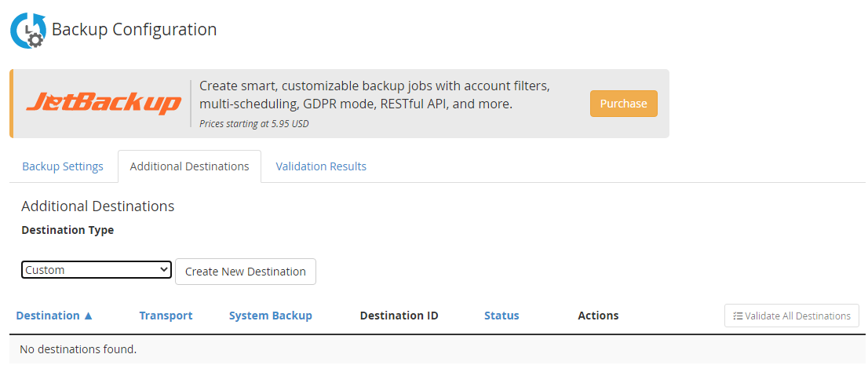Sort the table by Status column
The height and width of the screenshot is (365, 868).
pos(501,316)
